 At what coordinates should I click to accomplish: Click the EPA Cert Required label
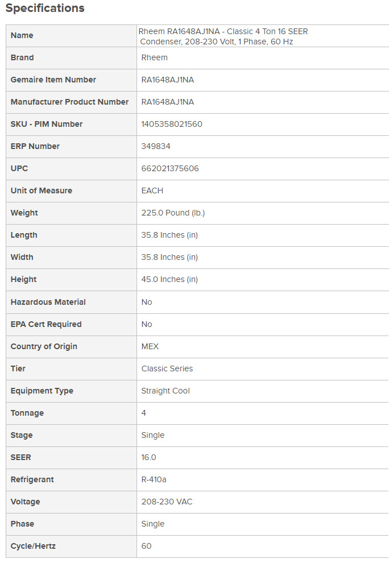pyautogui.click(x=46, y=324)
